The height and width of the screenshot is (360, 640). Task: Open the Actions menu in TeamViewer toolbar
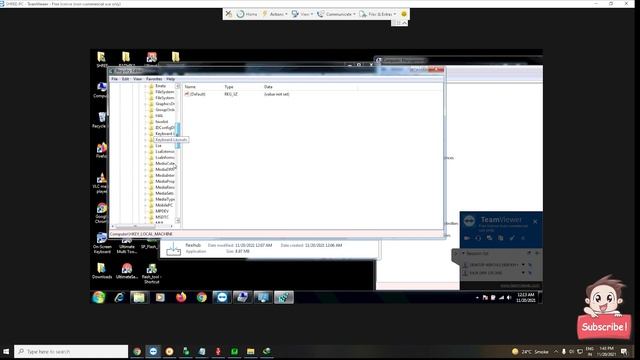pos(275,14)
